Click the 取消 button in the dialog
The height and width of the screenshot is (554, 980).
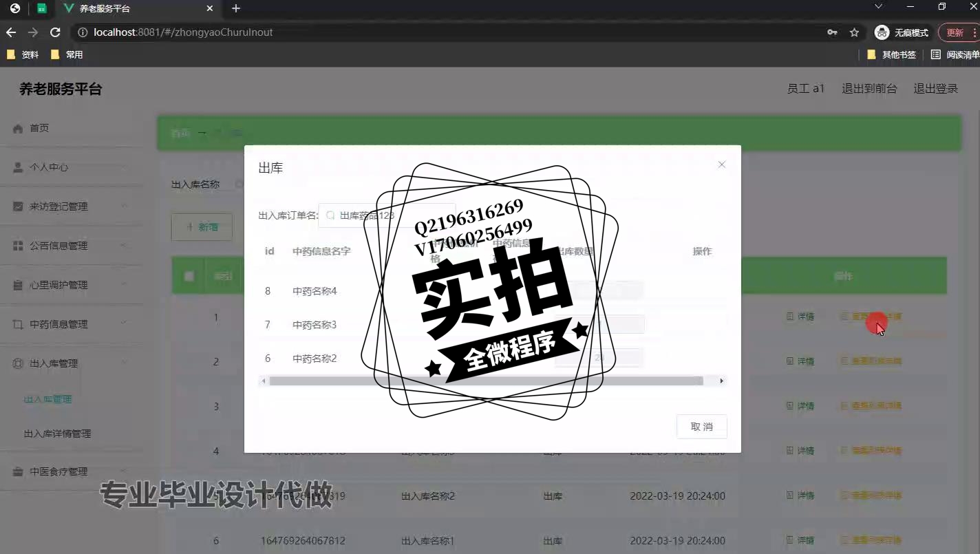coord(701,427)
